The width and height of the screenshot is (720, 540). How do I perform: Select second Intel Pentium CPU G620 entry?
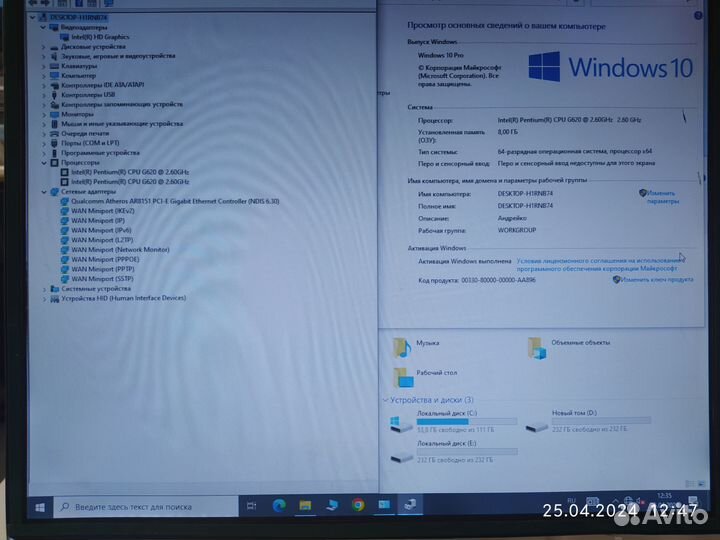click(130, 182)
